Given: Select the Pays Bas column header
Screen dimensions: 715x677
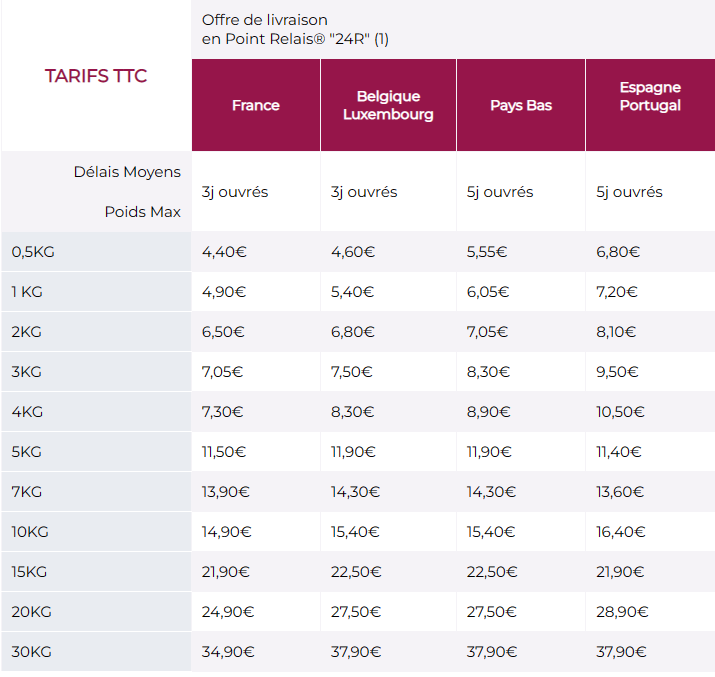Looking at the screenshot, I should point(521,105).
